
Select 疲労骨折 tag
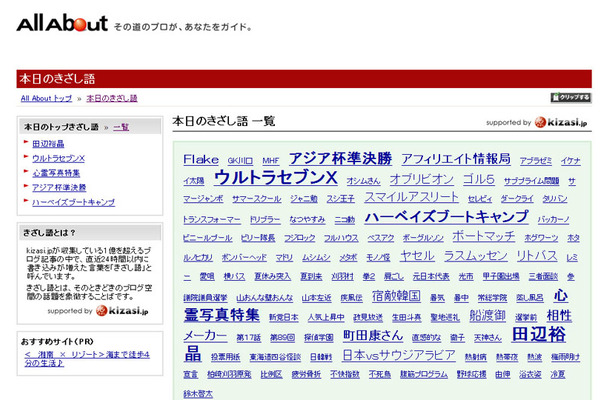click(x=307, y=374)
